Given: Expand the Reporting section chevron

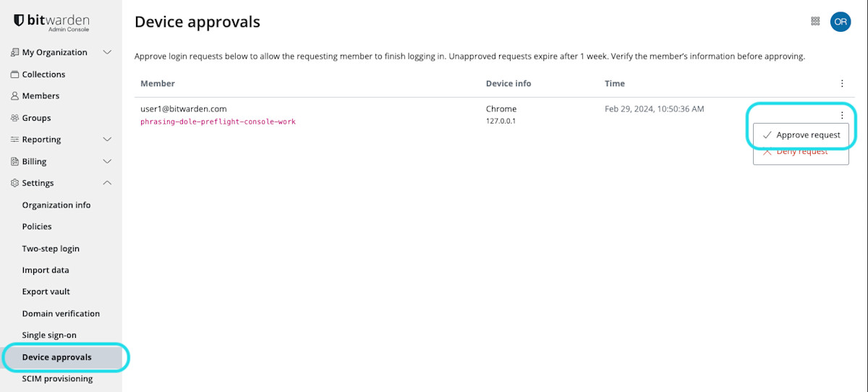Looking at the screenshot, I should point(107,140).
